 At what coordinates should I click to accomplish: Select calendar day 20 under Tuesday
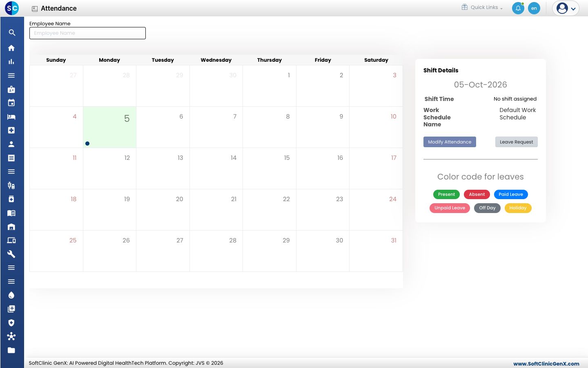tap(163, 210)
